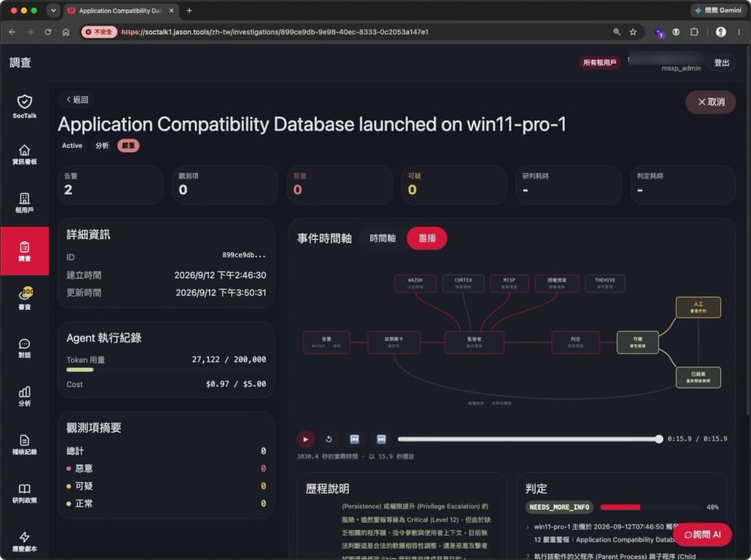Open a new browser tab
Screen dimensions: 751x560
pos(189,10)
